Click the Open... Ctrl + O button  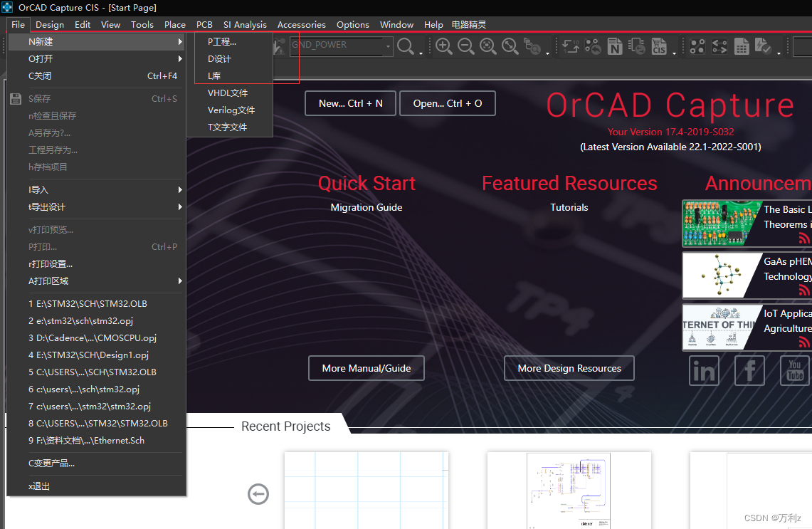pyautogui.click(x=447, y=103)
